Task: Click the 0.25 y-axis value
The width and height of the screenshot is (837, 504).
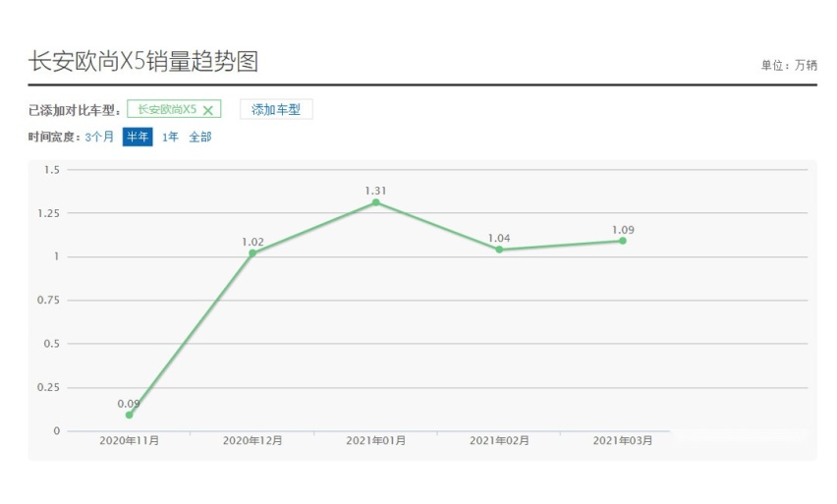Action: (x=48, y=387)
